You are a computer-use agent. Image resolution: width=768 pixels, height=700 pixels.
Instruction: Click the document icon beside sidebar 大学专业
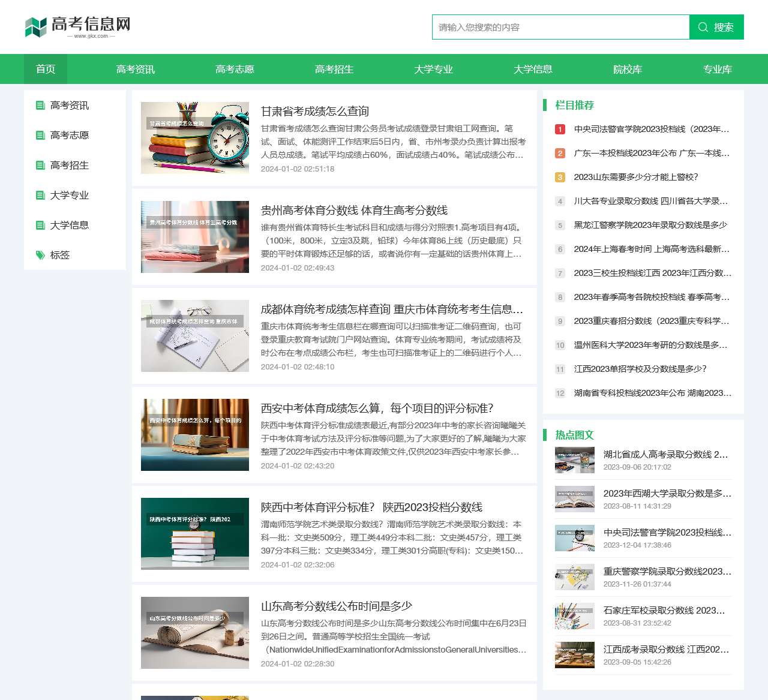click(40, 196)
